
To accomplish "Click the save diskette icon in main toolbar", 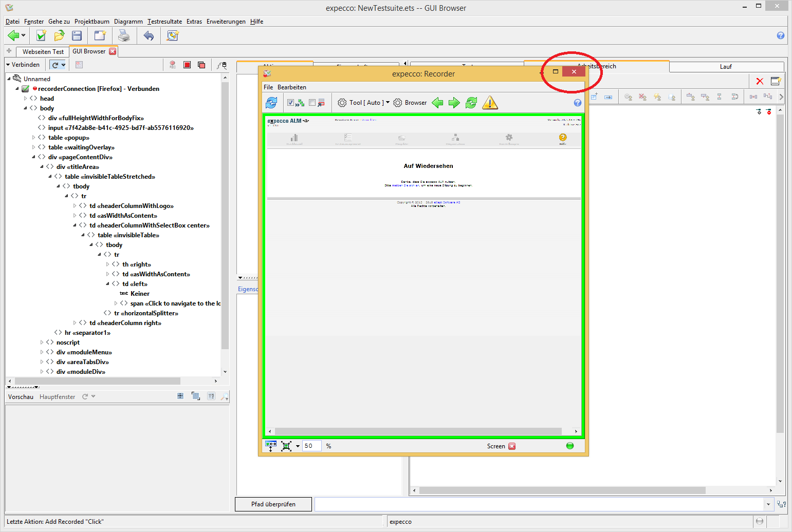I will 77,35.
